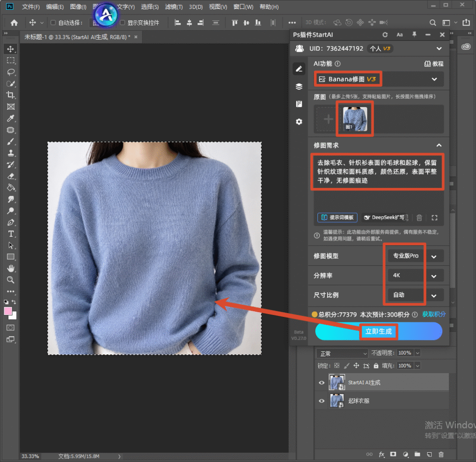Delete the prompt using the trash icon
This screenshot has height=462, width=476.
pyautogui.click(x=419, y=217)
